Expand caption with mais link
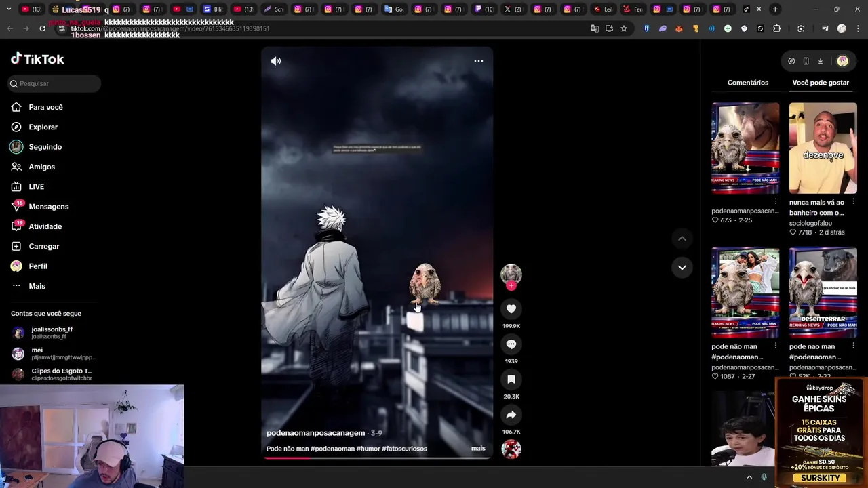This screenshot has height=488, width=868. pos(478,449)
